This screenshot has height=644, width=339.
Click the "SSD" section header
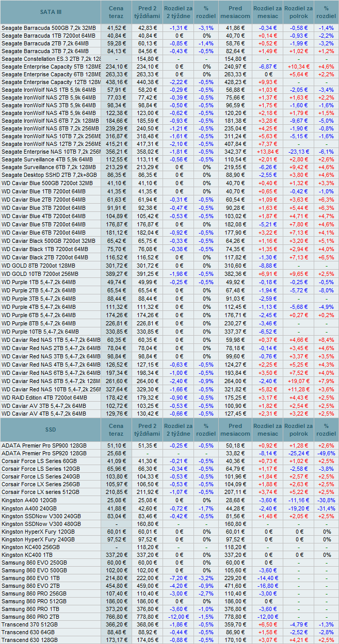point(51,430)
